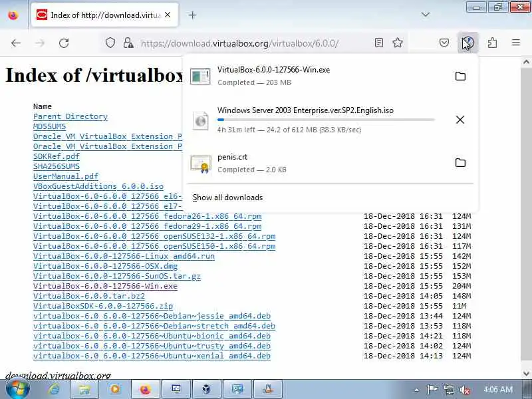Open Windows Explorer folder on taskbar
This screenshot has height=399, width=532.
(x=84, y=389)
